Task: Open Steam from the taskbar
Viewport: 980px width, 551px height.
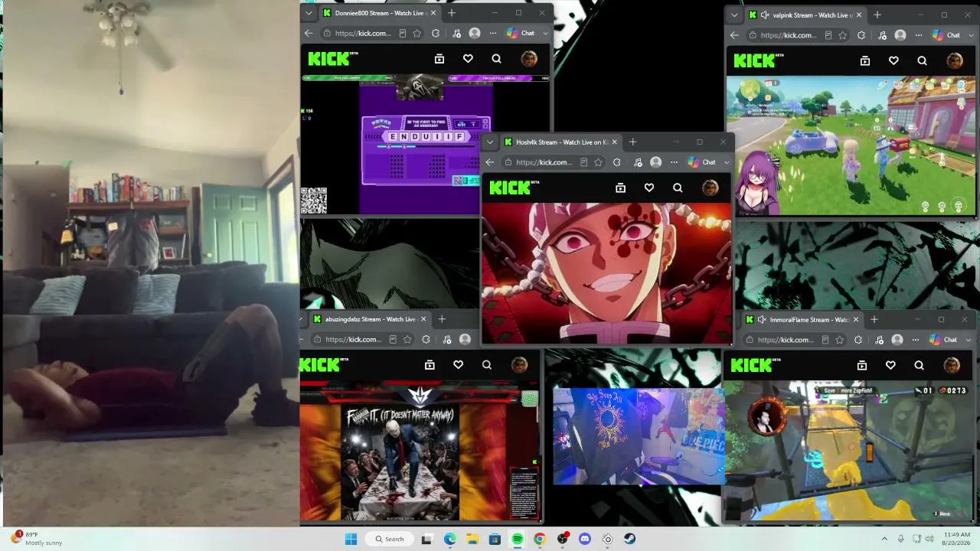Action: (x=629, y=539)
